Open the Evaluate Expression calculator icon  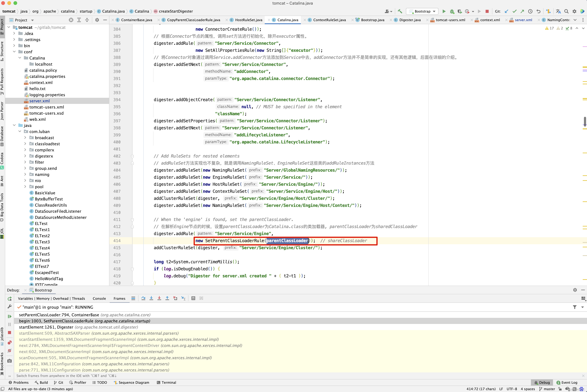click(193, 298)
